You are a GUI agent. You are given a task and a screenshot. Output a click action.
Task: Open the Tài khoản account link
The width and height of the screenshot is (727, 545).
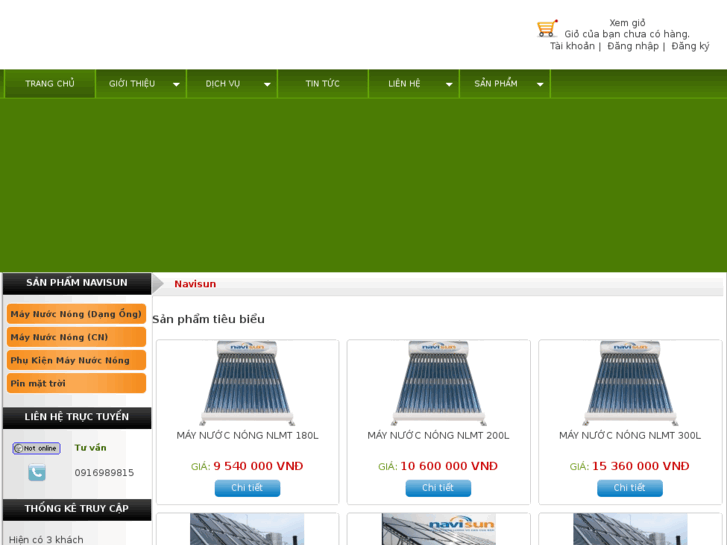[572, 46]
